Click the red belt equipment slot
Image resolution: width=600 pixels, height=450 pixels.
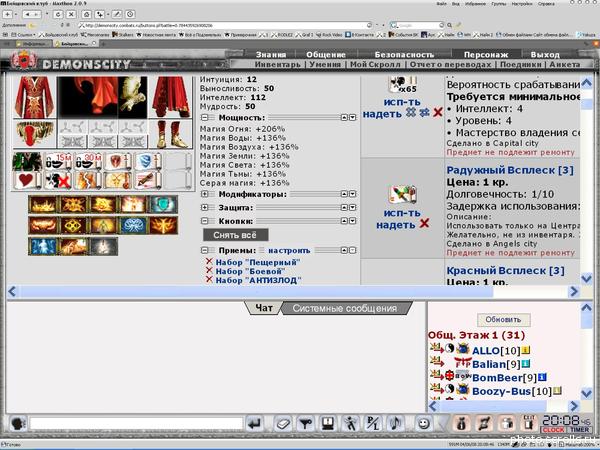34,134
